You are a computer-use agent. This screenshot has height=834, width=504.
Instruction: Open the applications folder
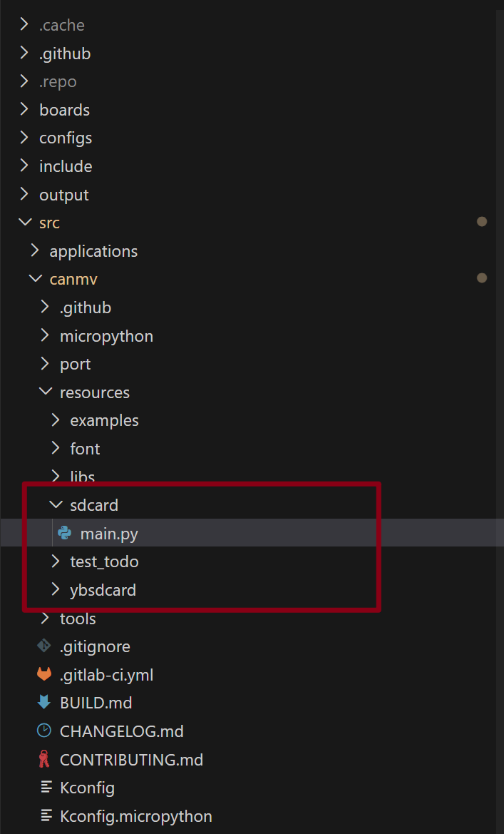point(93,251)
